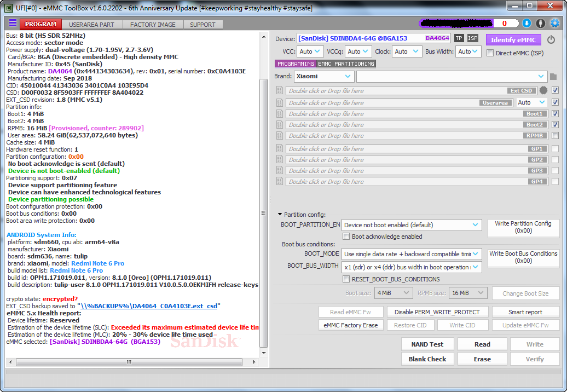Click the folder browse icon beside Brand
The width and height of the screenshot is (567, 392).
coord(553,77)
